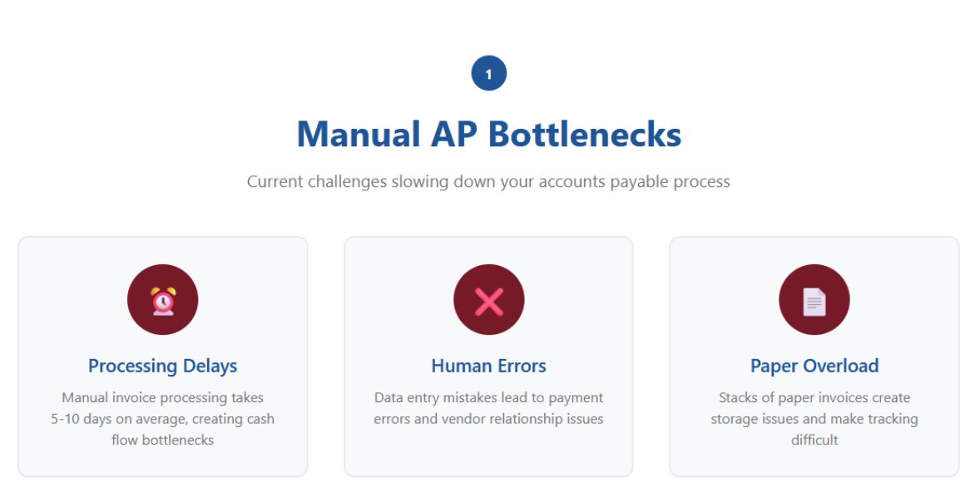Screen dimensions: 980x497
Task: Select the Processing Delays card
Action: 162,249
